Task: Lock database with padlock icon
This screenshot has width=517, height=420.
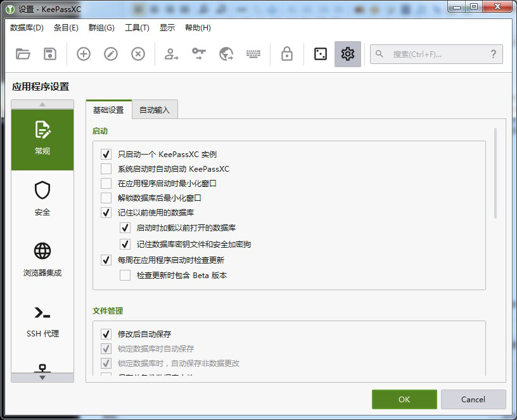Action: click(287, 54)
